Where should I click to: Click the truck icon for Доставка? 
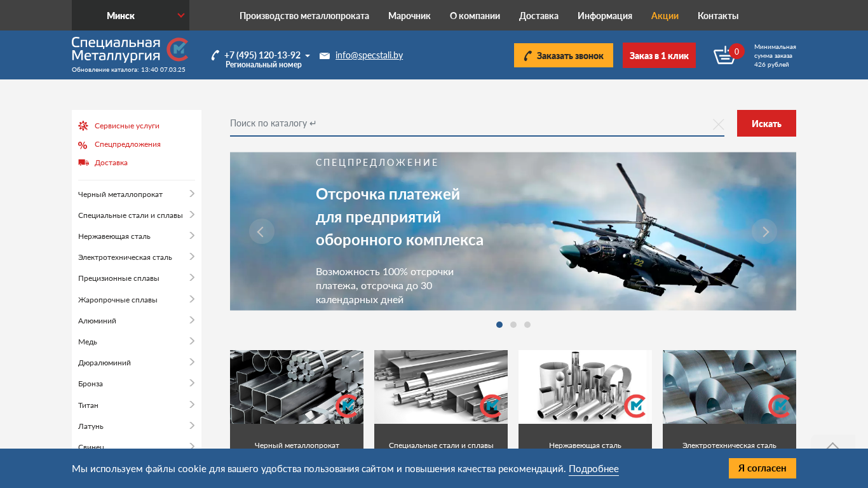pos(83,163)
